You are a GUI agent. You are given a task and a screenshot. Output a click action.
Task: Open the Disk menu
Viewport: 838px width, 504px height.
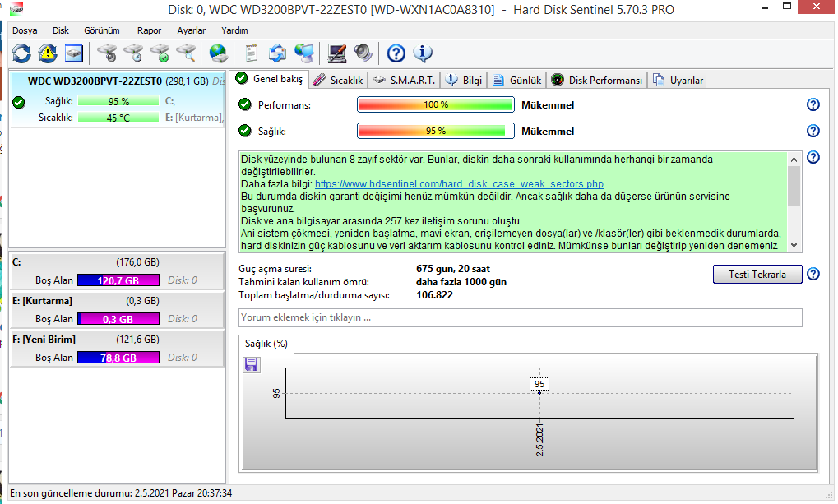pos(60,30)
